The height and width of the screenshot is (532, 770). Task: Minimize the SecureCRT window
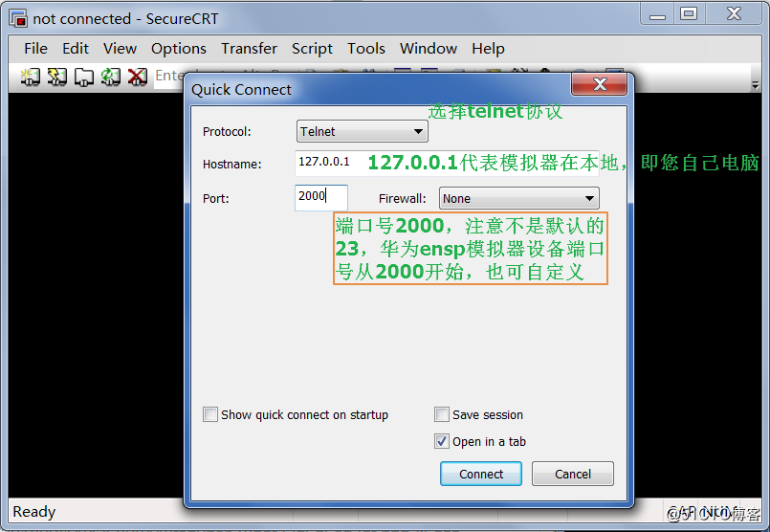pos(657,14)
